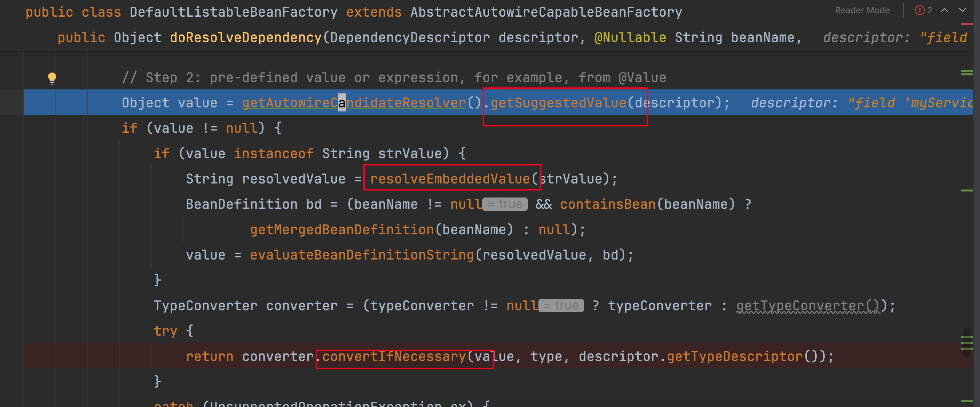Click the underlined getTypeConverter call
980x407 pixels.
coord(808,306)
